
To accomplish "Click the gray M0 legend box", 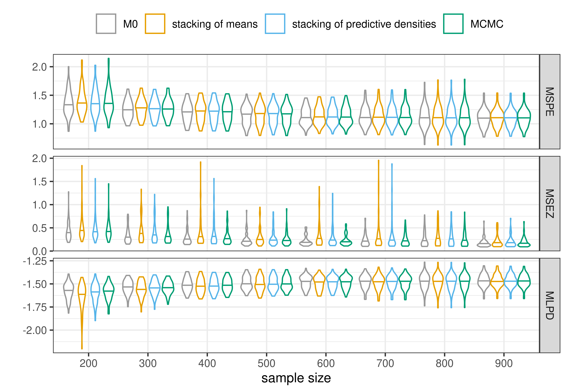I will (x=106, y=24).
